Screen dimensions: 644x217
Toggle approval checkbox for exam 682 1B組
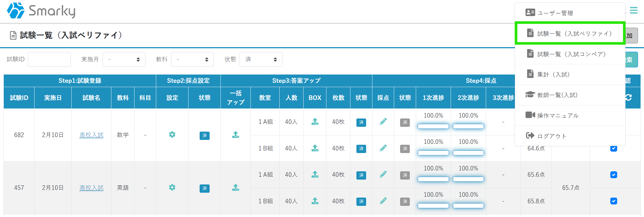point(613,148)
